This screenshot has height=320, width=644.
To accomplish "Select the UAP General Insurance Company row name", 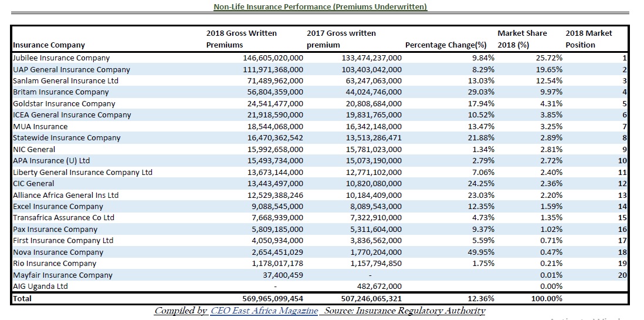I will point(72,69).
